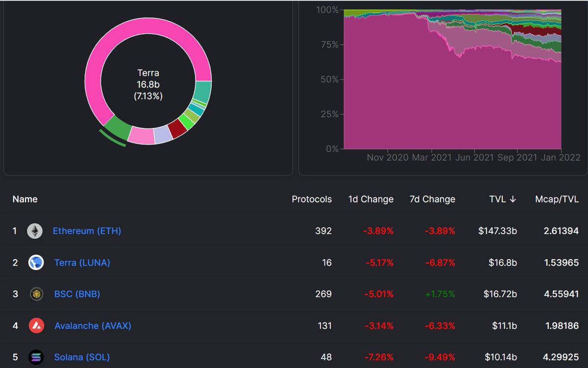
Task: Click Avalanche protocols count 131
Action: [x=324, y=325]
